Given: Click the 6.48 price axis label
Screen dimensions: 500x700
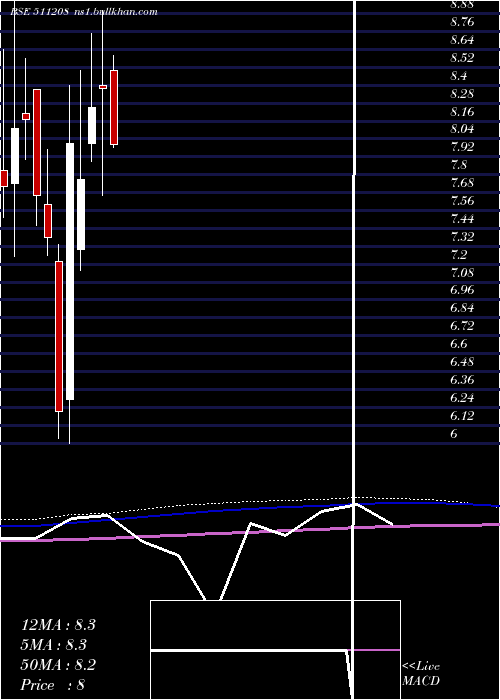Looking at the screenshot, I should pos(462,362).
